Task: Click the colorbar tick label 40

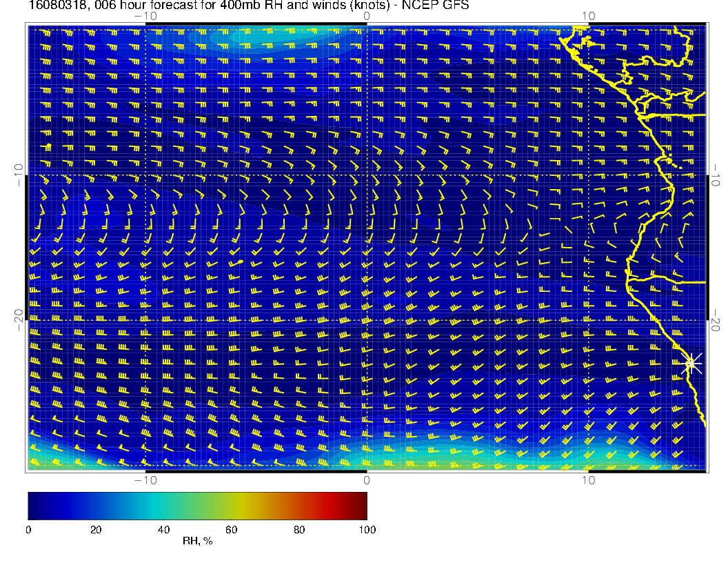Action: pyautogui.click(x=163, y=529)
